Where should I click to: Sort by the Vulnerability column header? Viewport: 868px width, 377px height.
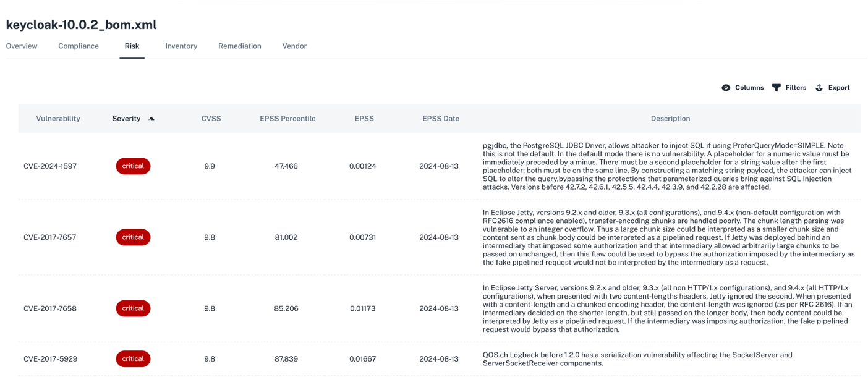click(x=58, y=119)
